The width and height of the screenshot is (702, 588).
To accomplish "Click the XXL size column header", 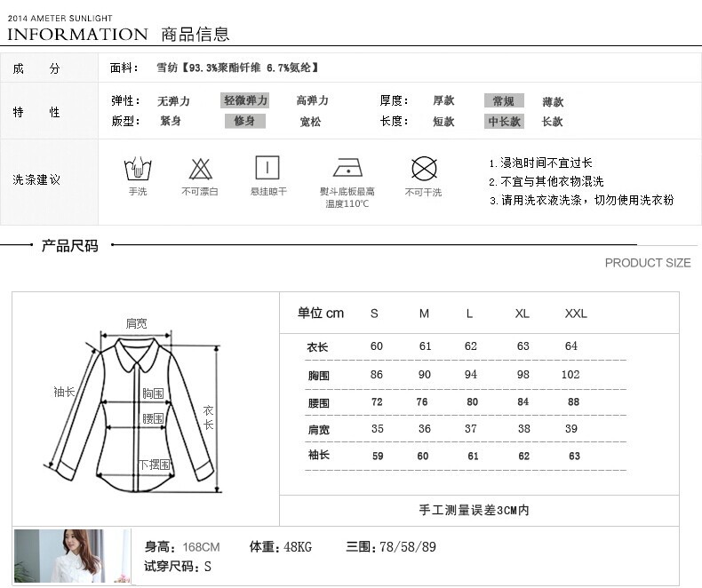I will (576, 314).
